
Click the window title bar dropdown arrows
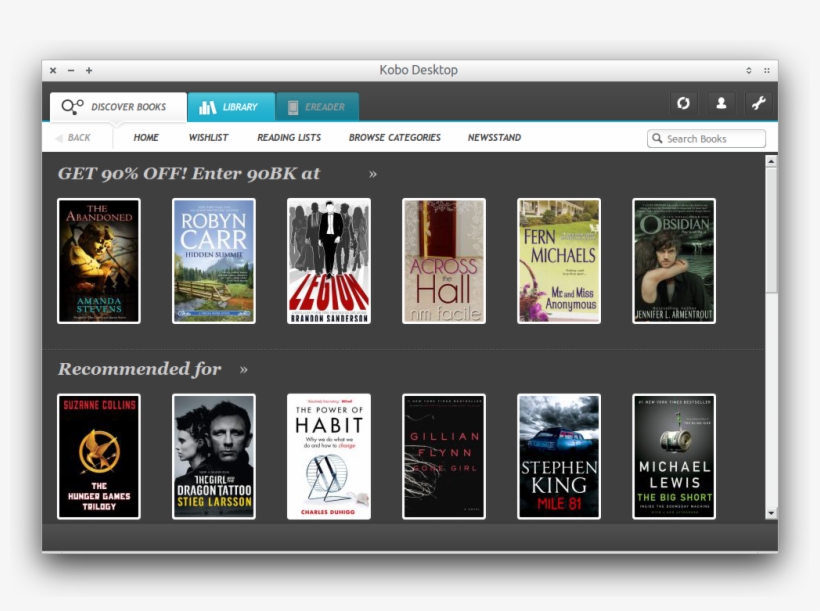749,70
